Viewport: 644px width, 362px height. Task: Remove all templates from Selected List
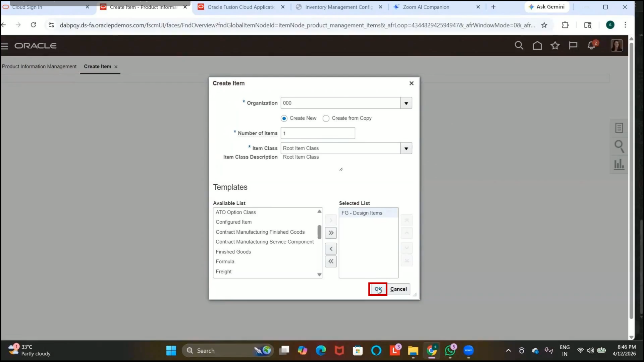click(x=331, y=261)
